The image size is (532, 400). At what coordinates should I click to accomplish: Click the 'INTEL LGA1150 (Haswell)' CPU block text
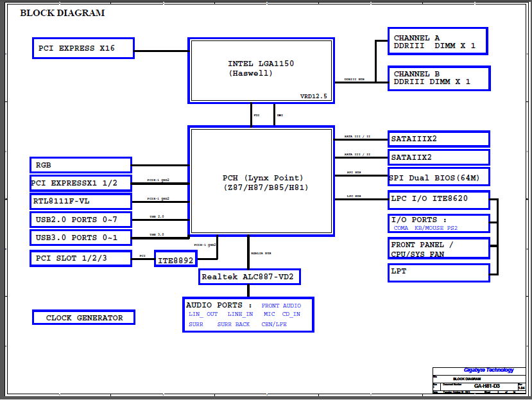(x=261, y=68)
